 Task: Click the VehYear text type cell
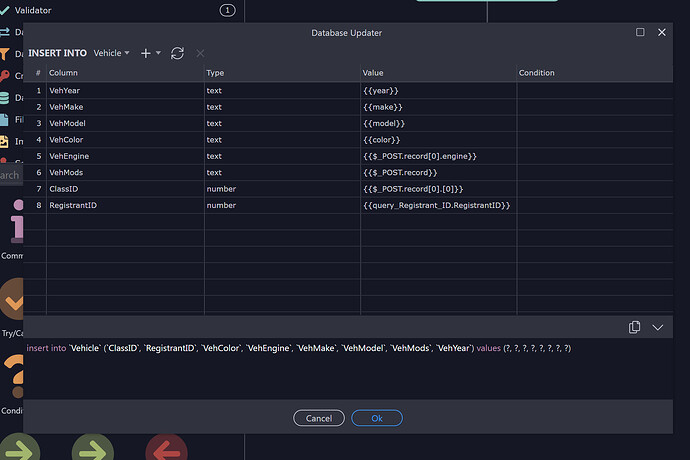tap(282, 91)
